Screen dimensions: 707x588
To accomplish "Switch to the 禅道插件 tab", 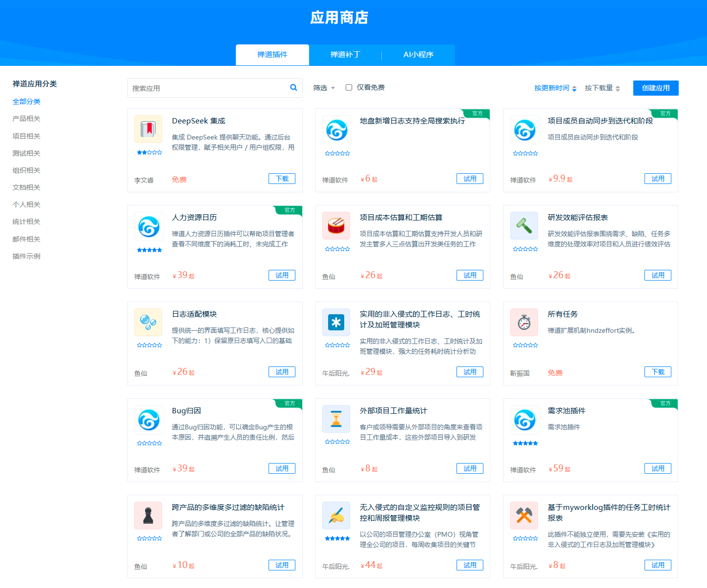I will click(272, 55).
